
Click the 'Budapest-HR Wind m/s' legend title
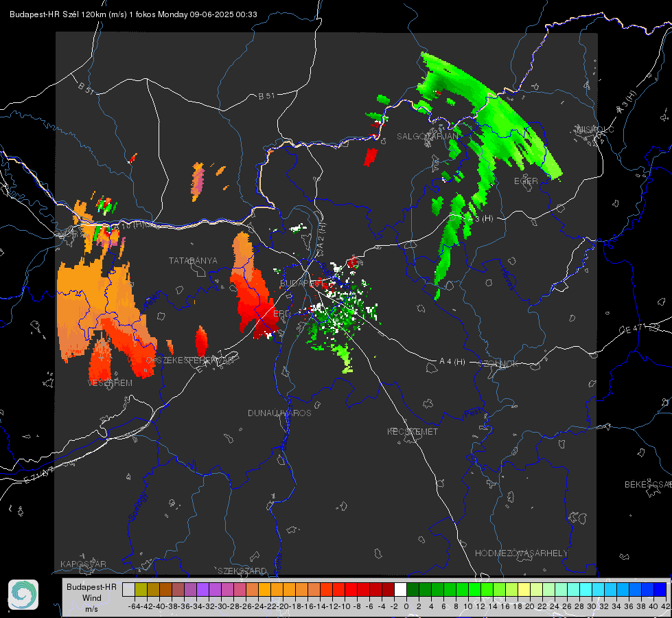(x=92, y=597)
